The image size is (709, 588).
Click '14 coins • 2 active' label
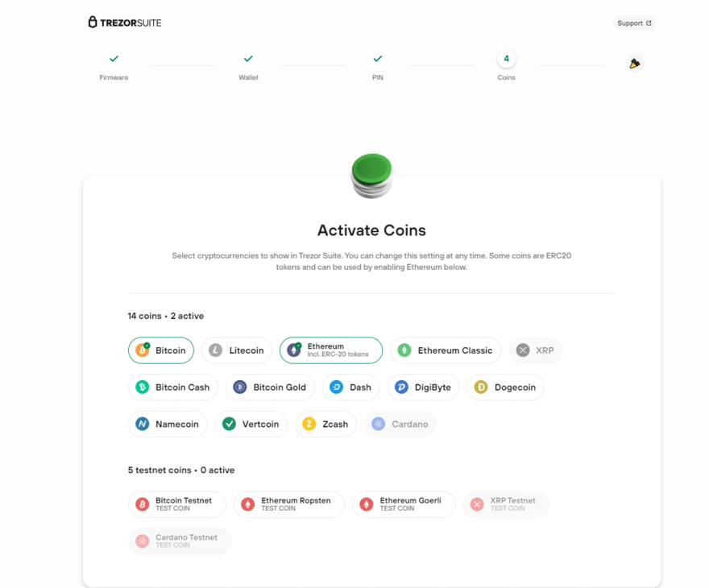pyautogui.click(x=165, y=316)
